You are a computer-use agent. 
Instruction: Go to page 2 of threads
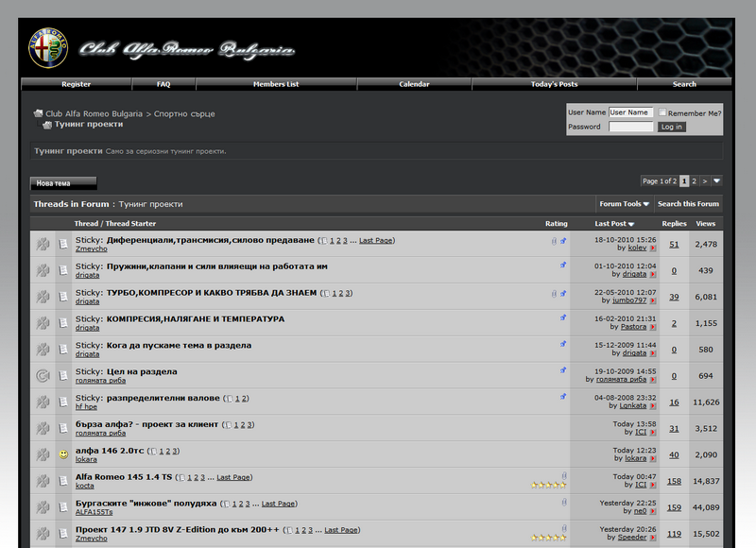[694, 181]
